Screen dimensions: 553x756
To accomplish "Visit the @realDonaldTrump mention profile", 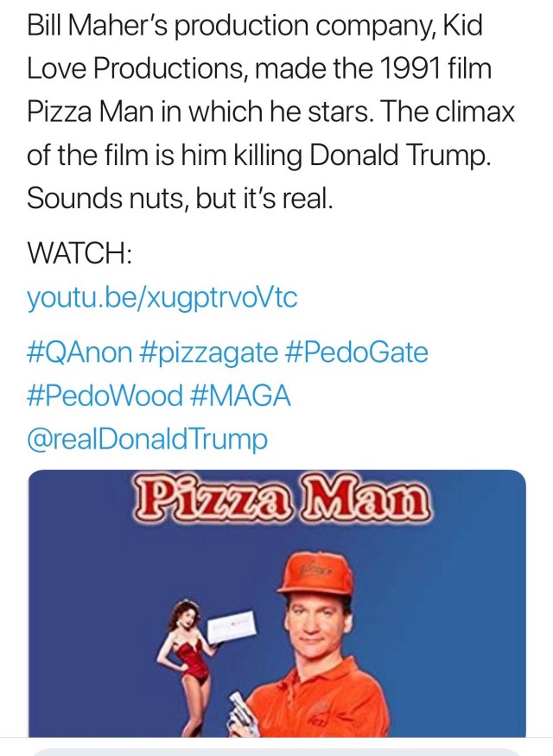I will [148, 440].
